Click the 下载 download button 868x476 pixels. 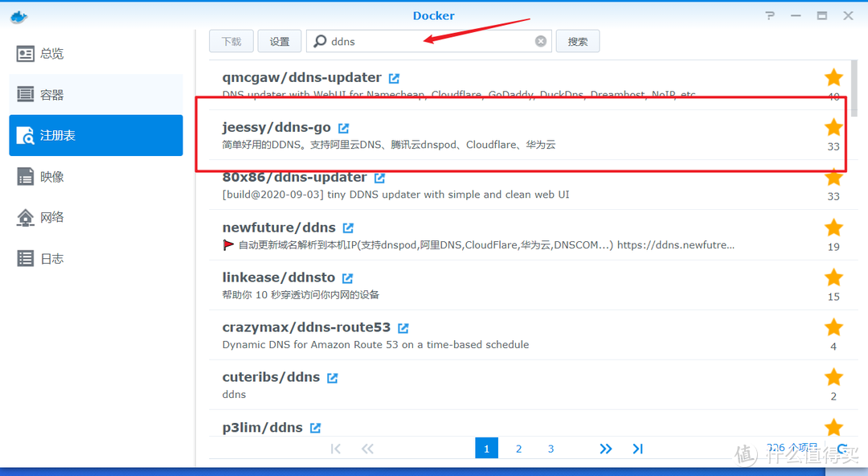point(231,42)
